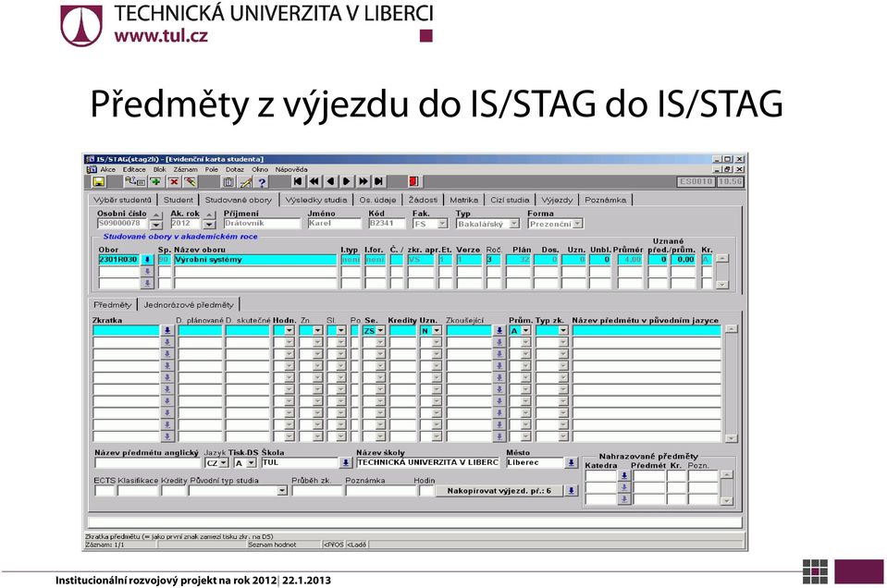Viewport: 887px width, 588px height.
Task: Select the Jednorázové předměty tab
Action: pyautogui.click(x=189, y=305)
